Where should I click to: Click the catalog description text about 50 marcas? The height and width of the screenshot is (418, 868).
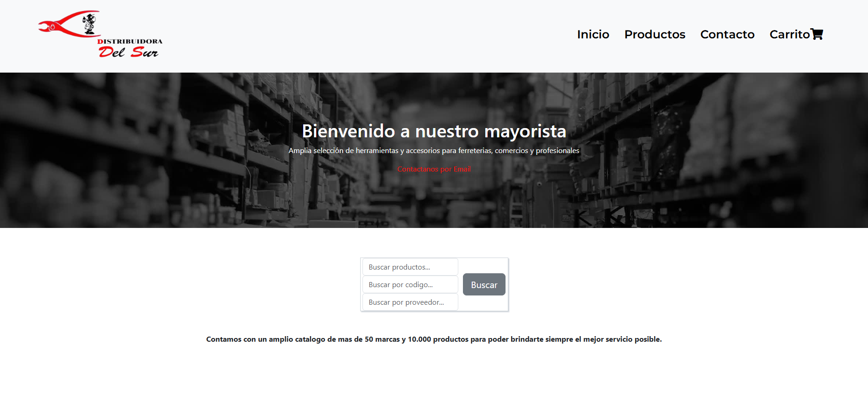(x=434, y=339)
